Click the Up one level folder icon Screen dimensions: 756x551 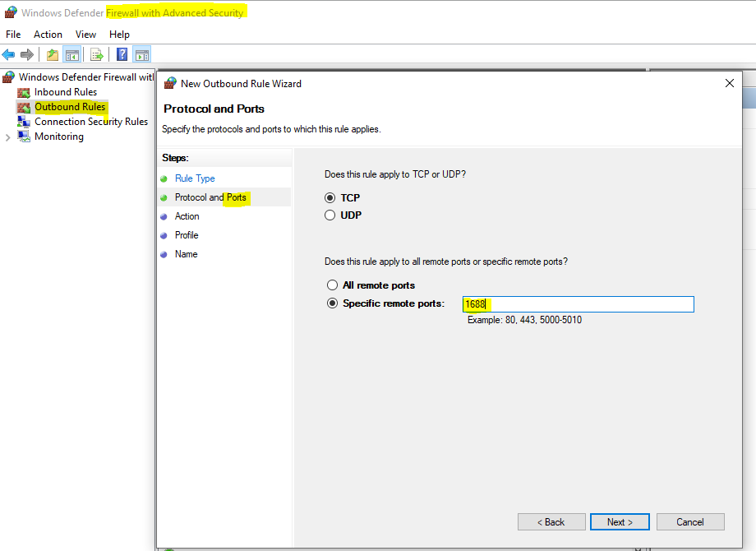[x=53, y=54]
